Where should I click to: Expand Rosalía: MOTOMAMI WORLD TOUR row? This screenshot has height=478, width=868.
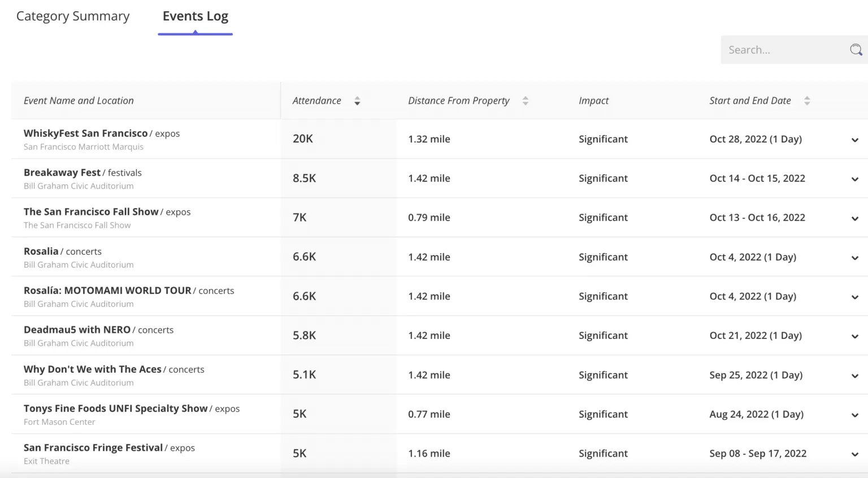point(855,297)
